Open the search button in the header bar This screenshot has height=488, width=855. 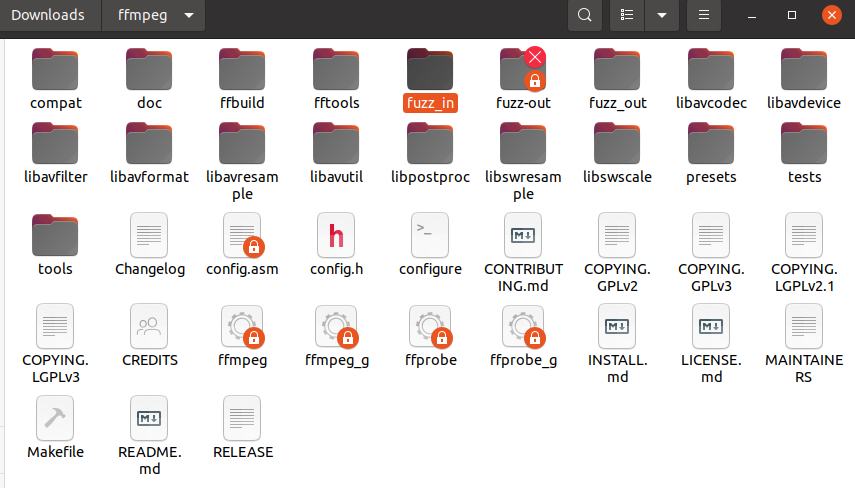585,15
